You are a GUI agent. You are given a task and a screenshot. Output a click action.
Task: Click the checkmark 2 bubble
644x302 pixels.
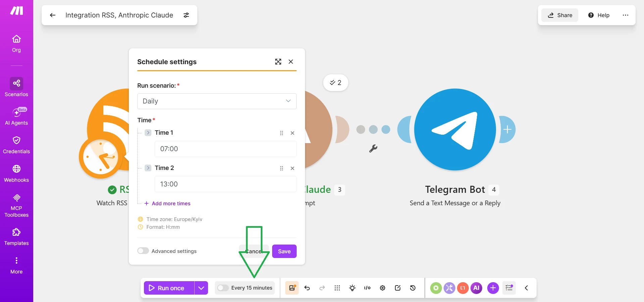[x=336, y=83]
